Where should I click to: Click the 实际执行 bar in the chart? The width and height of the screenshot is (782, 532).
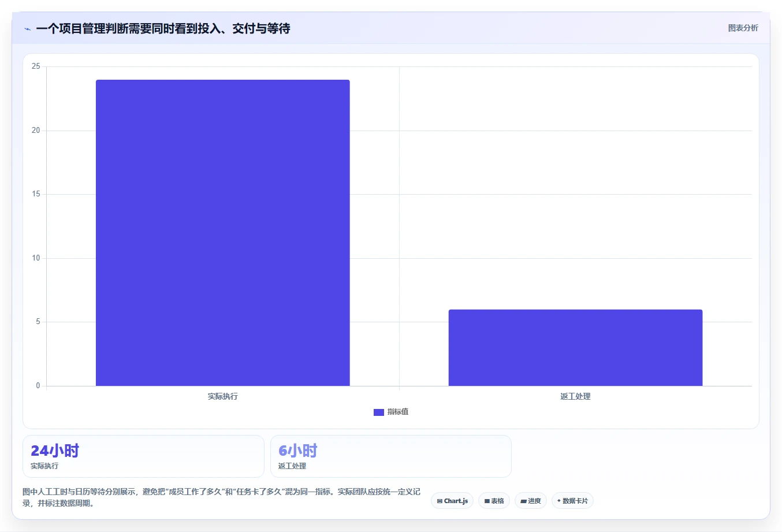point(223,233)
